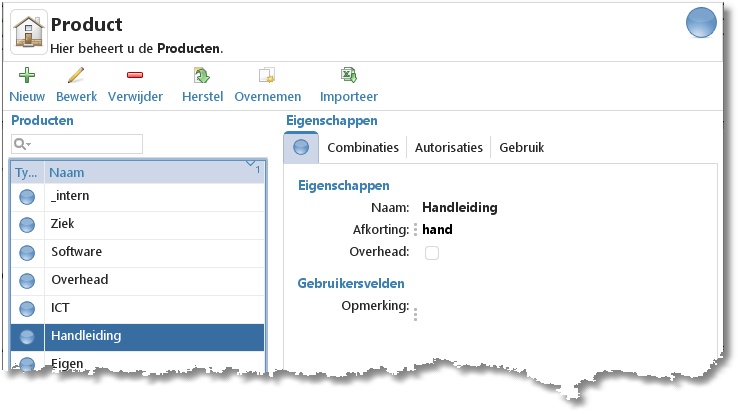
Task: Click the red minus Verwijder icon
Action: point(135,75)
